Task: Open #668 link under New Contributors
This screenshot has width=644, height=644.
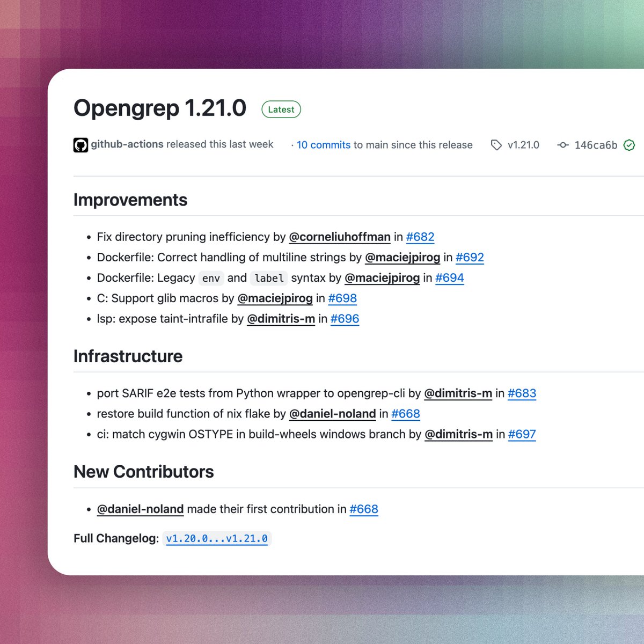Action: (364, 509)
